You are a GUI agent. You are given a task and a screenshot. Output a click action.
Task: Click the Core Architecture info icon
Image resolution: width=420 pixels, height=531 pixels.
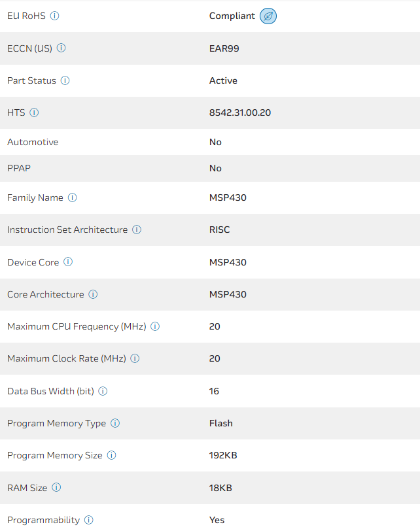[x=93, y=294]
